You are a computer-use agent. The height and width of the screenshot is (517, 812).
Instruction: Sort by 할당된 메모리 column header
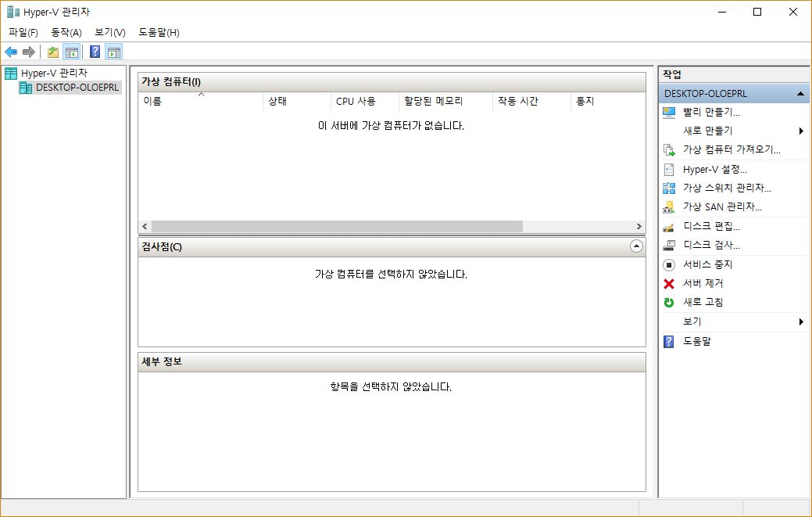[445, 102]
